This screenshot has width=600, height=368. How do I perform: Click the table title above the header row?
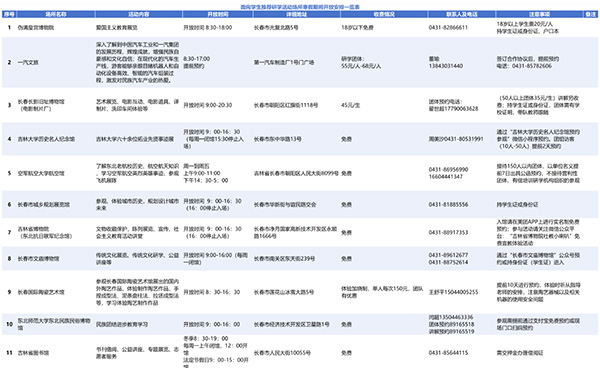tap(300, 7)
